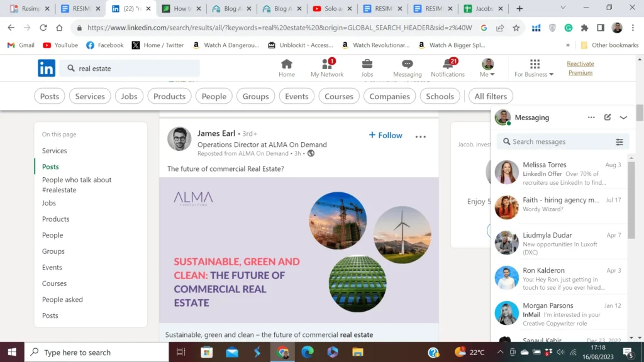The width and height of the screenshot is (644, 362).
Task: Follow James Earl
Action: click(x=386, y=136)
